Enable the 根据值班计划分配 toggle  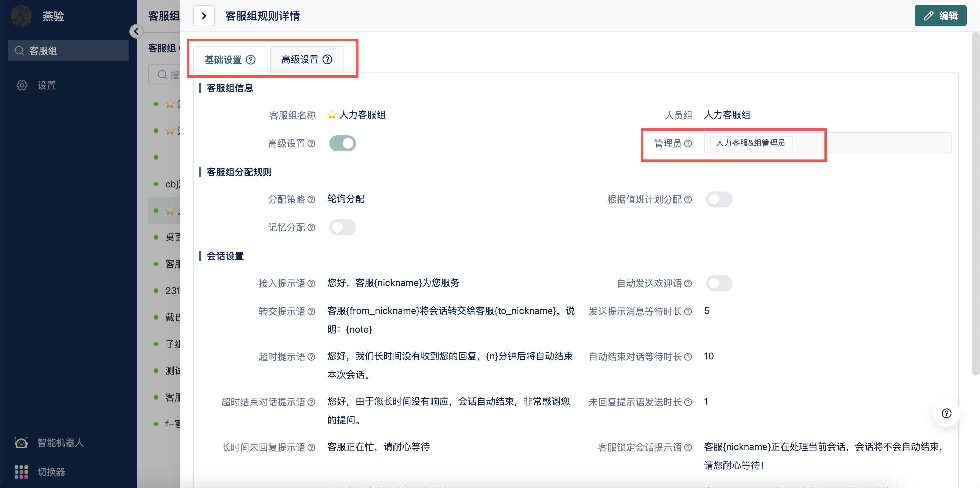point(719,199)
